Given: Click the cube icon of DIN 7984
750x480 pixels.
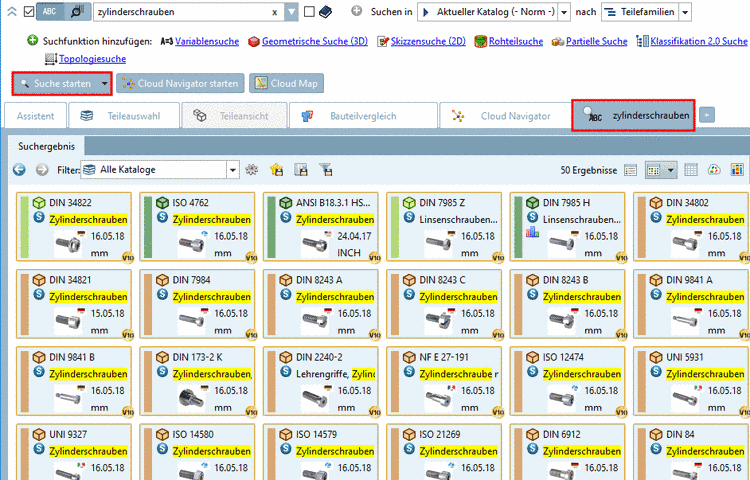Looking at the screenshot, I should [162, 280].
